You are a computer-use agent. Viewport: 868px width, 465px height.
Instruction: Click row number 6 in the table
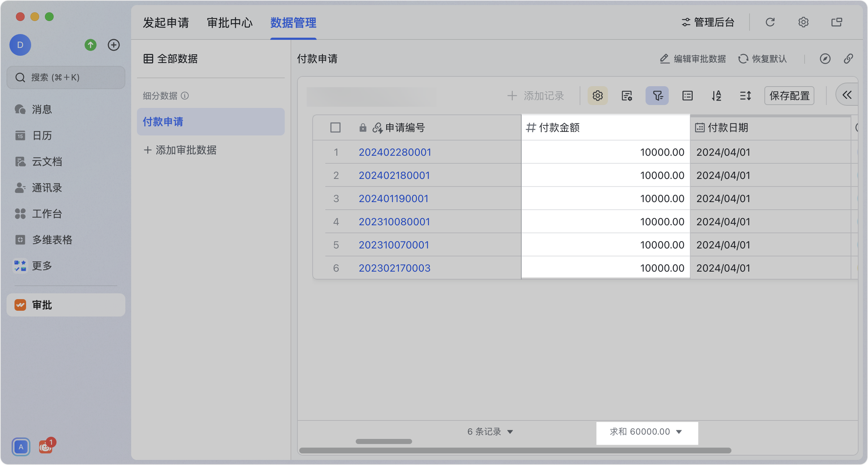pyautogui.click(x=336, y=268)
